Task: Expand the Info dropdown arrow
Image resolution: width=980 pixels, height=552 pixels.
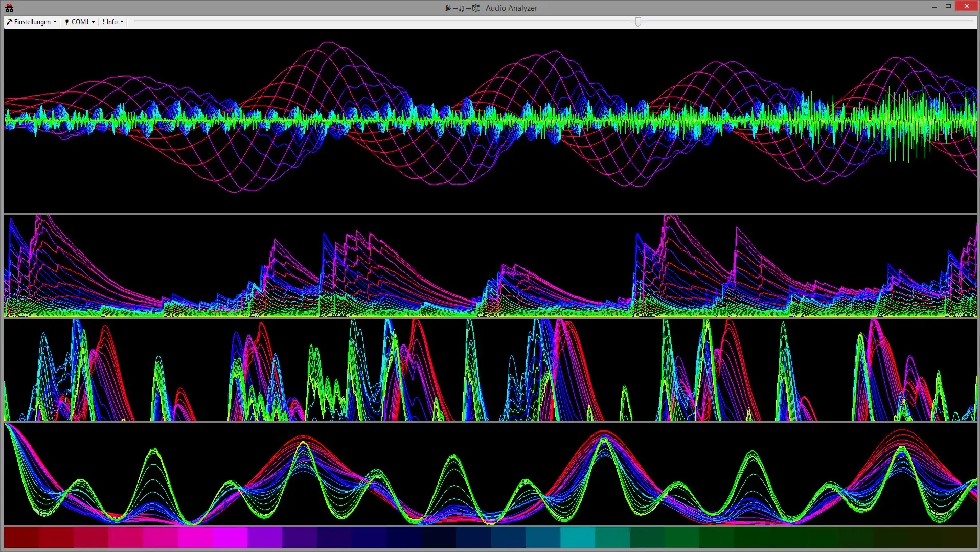Action: pyautogui.click(x=122, y=22)
